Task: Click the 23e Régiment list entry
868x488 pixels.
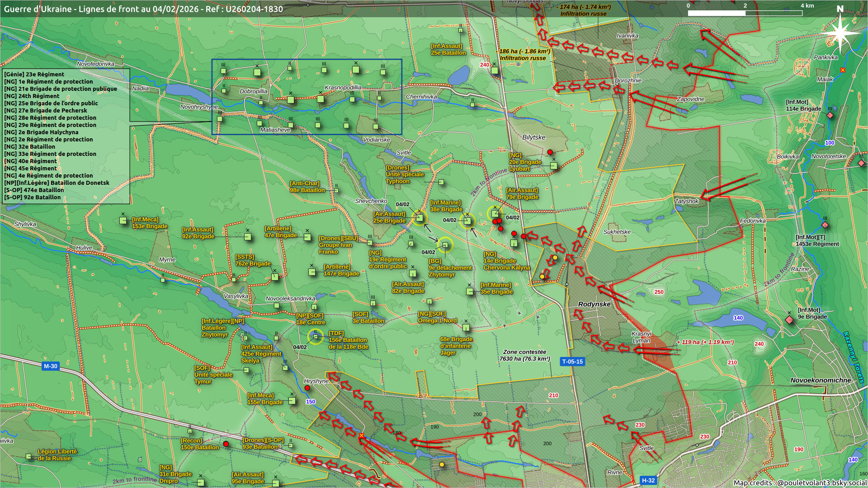Action: (x=34, y=75)
